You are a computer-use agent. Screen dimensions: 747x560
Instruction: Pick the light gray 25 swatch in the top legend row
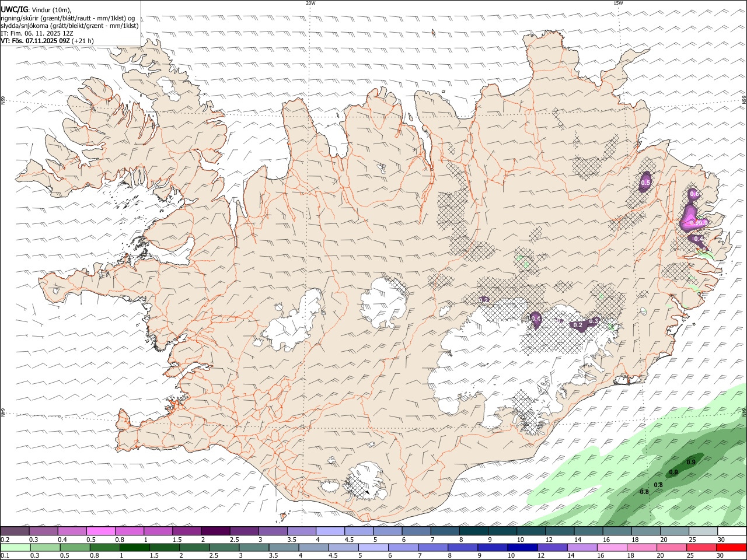pos(703,531)
